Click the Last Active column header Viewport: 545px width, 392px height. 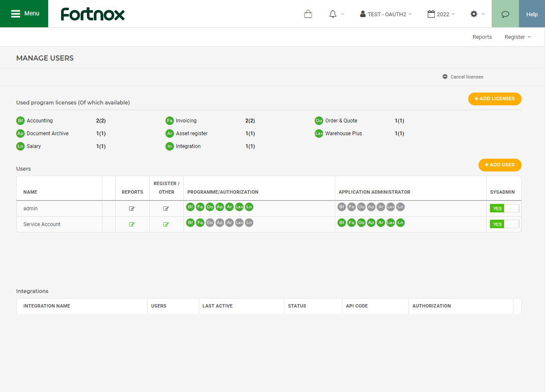tap(217, 306)
